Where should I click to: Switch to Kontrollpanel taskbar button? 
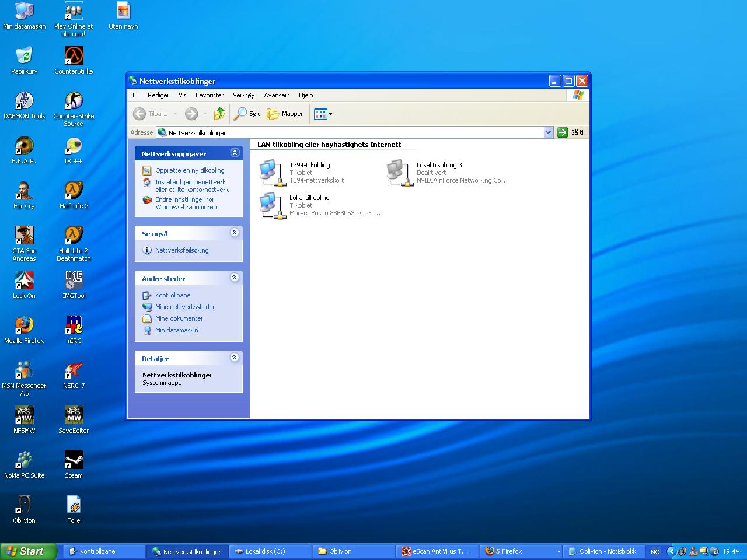point(104,551)
